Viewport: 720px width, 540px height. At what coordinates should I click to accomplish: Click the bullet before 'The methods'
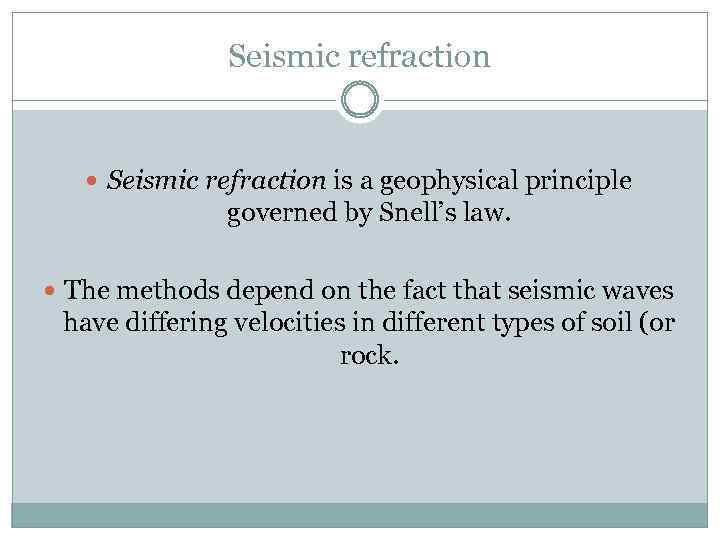pos(51,292)
